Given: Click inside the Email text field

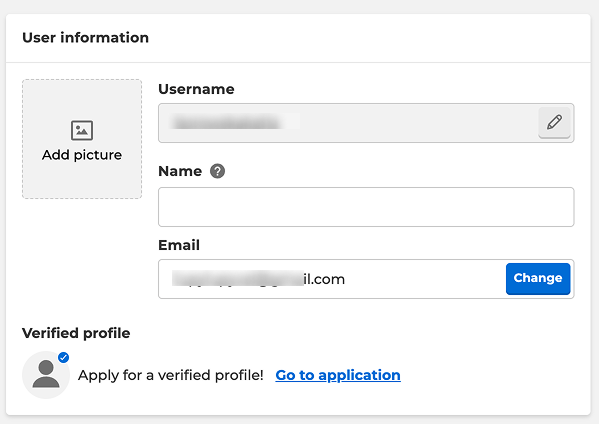Looking at the screenshot, I should (x=332, y=279).
